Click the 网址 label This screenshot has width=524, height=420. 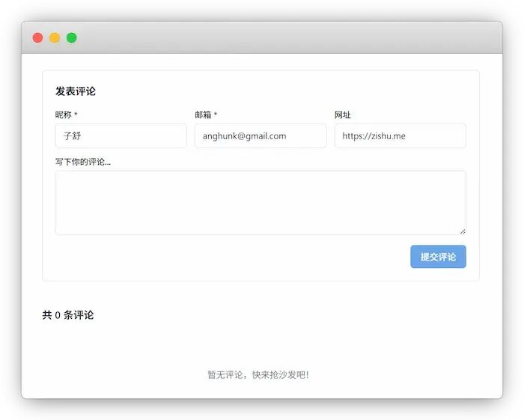tap(343, 115)
